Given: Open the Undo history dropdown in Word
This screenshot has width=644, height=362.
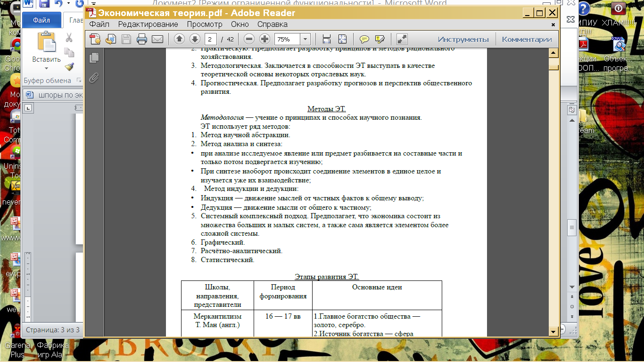Looking at the screenshot, I should [x=68, y=4].
